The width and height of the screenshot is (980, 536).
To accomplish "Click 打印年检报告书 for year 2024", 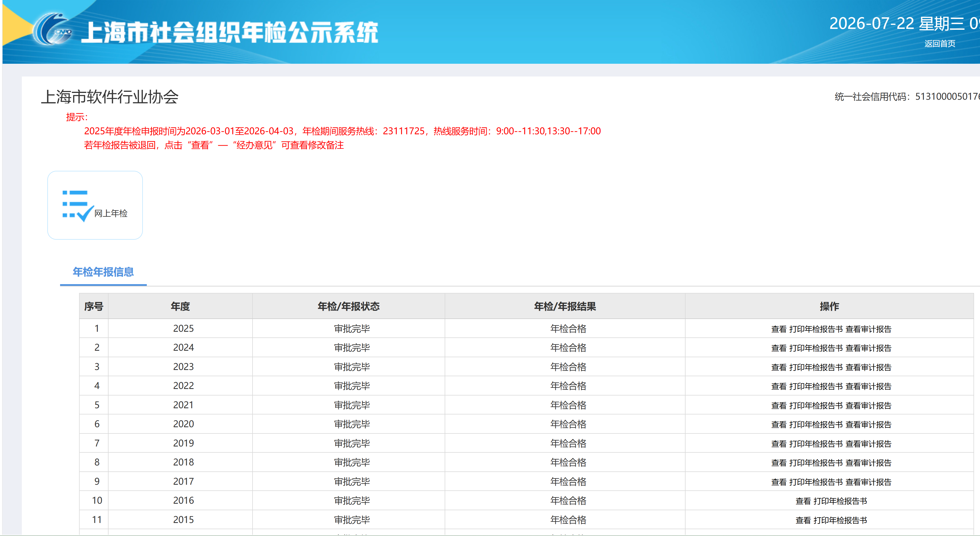I will pos(816,348).
